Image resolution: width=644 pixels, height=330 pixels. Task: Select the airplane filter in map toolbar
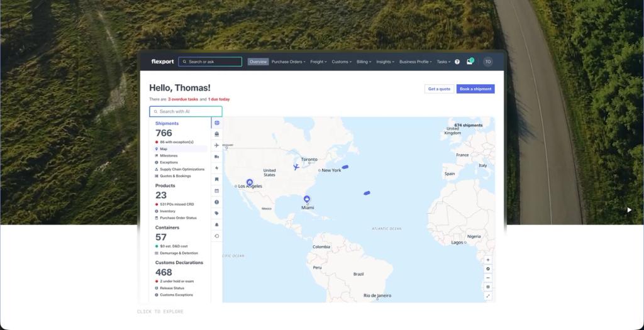(x=217, y=145)
